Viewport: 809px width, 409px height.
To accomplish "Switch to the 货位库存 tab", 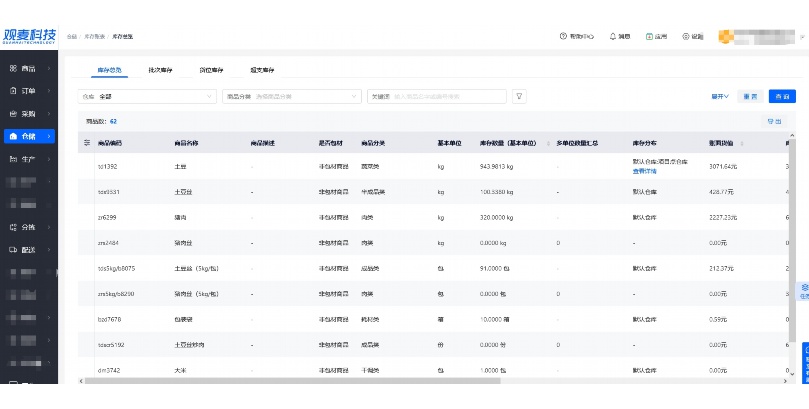I will pos(212,70).
